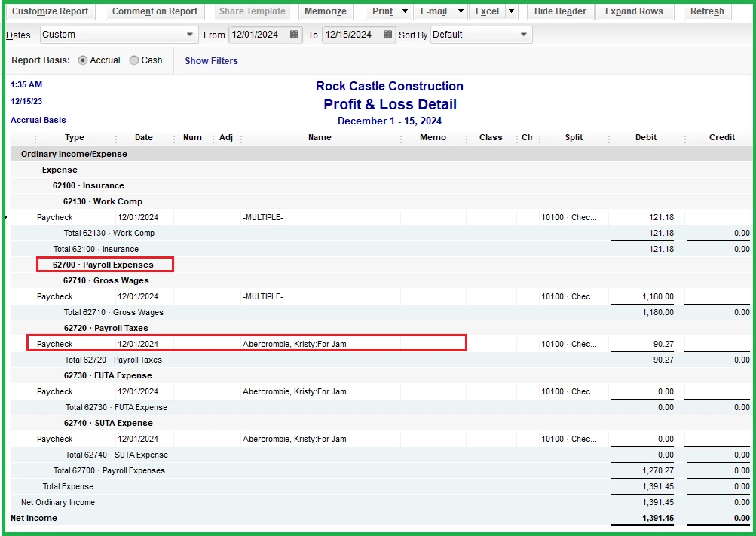756x536 pixels.
Task: Edit the To date field
Action: tap(353, 35)
